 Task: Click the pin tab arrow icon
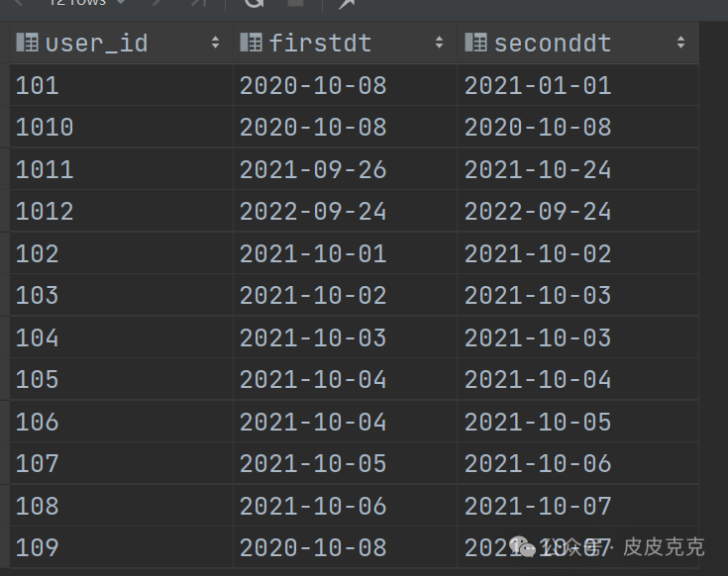347,3
